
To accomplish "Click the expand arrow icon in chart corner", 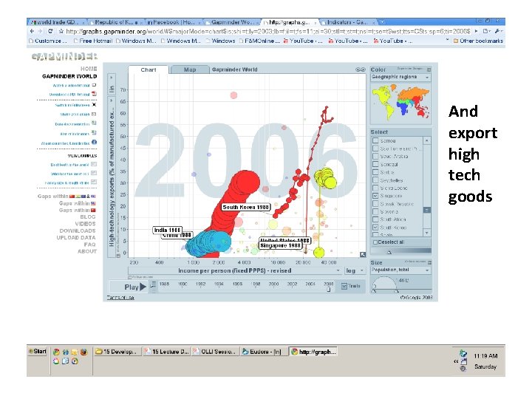I will 363,254.
